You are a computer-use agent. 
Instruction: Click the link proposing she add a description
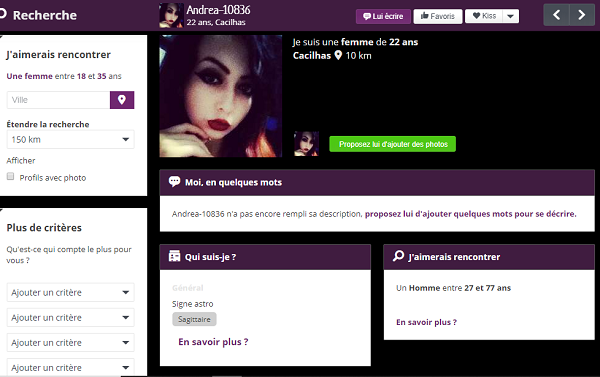(x=470, y=214)
